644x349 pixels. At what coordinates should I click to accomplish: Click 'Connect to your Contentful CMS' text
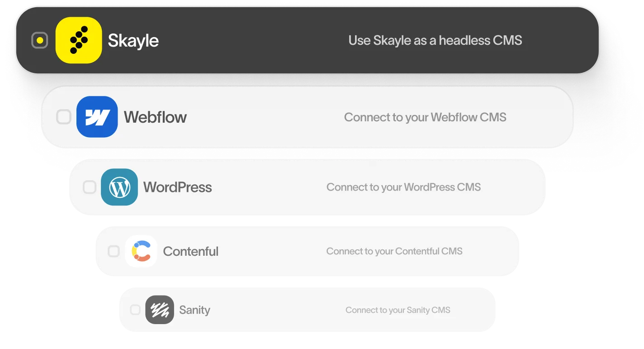tap(394, 251)
